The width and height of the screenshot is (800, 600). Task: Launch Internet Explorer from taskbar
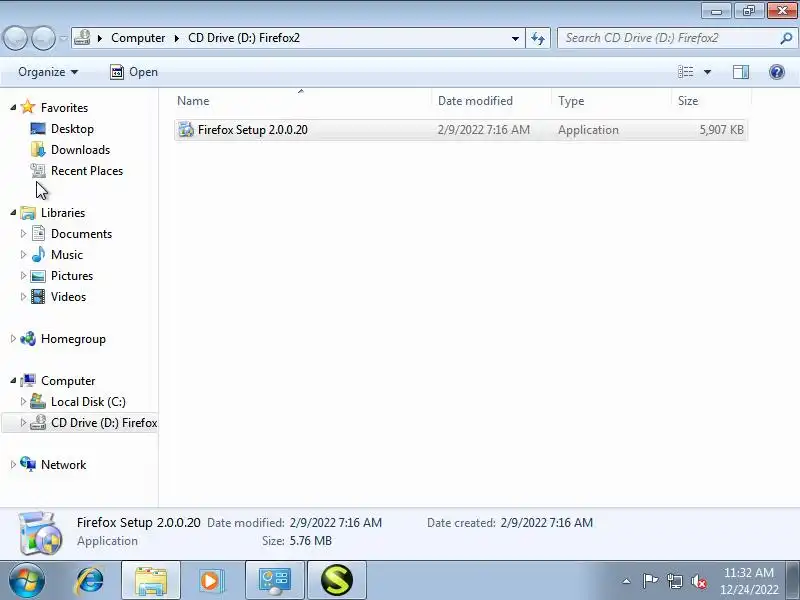90,581
